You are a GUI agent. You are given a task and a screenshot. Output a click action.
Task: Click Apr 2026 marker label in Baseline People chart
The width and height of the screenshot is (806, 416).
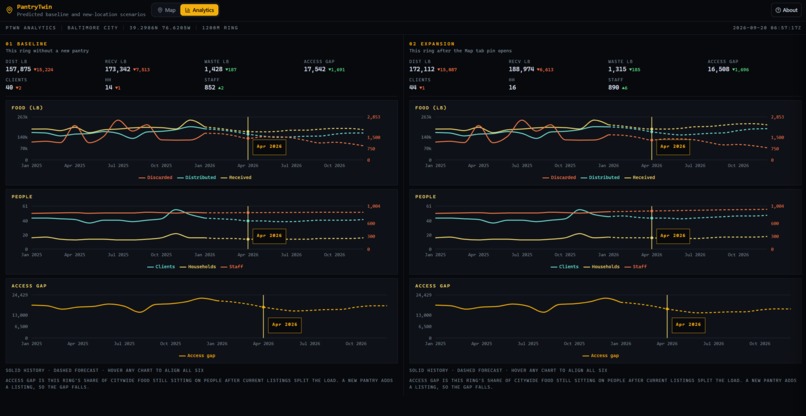(x=269, y=236)
